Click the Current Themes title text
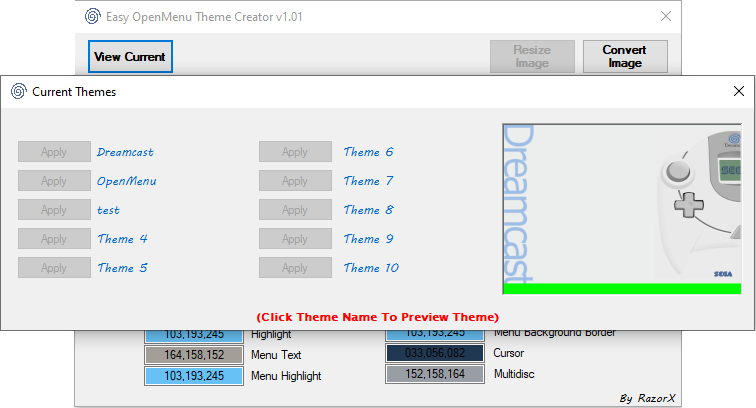This screenshot has width=756, height=408. point(74,92)
